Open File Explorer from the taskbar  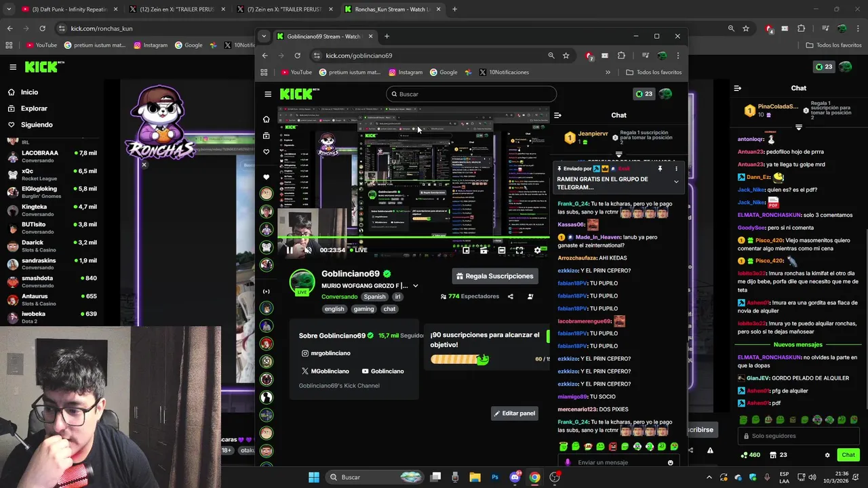point(475,477)
